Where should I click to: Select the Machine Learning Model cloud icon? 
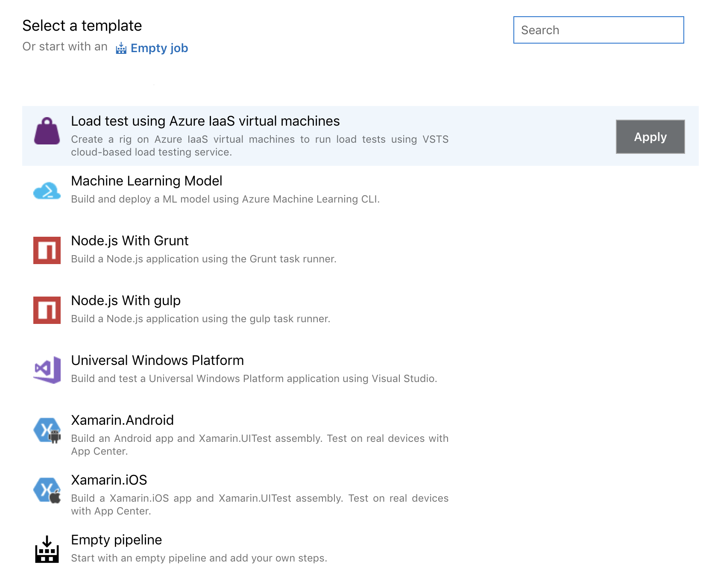(x=47, y=191)
